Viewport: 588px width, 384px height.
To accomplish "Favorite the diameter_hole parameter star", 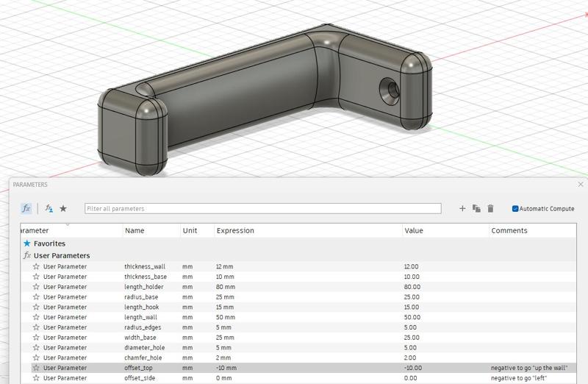I will (x=36, y=348).
